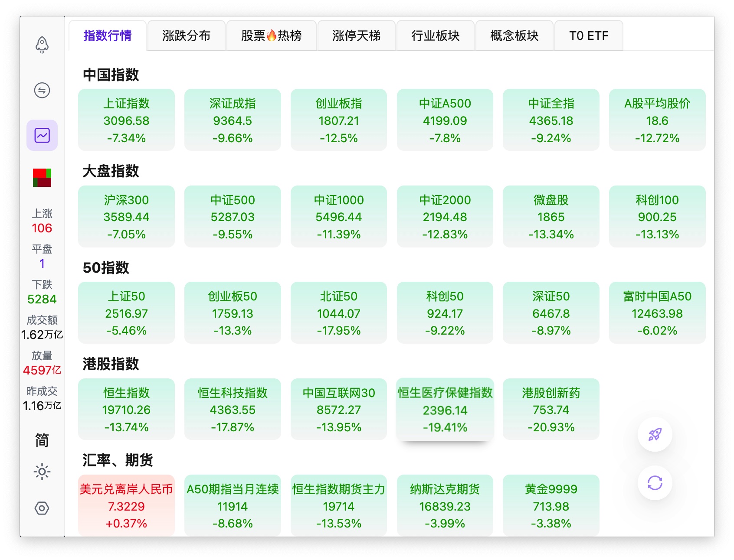The width and height of the screenshot is (734, 560).
Task: Switch to the 涨停天梯 tab
Action: pyautogui.click(x=357, y=36)
